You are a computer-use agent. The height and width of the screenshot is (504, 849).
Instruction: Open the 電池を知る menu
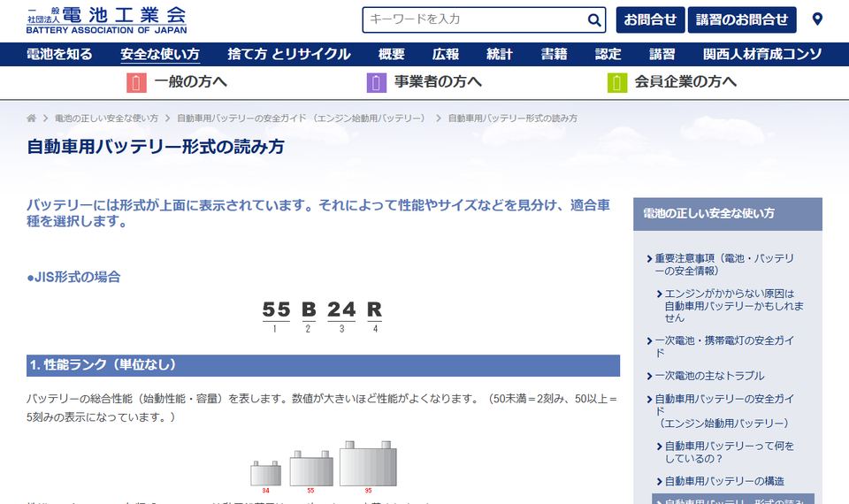[59, 54]
